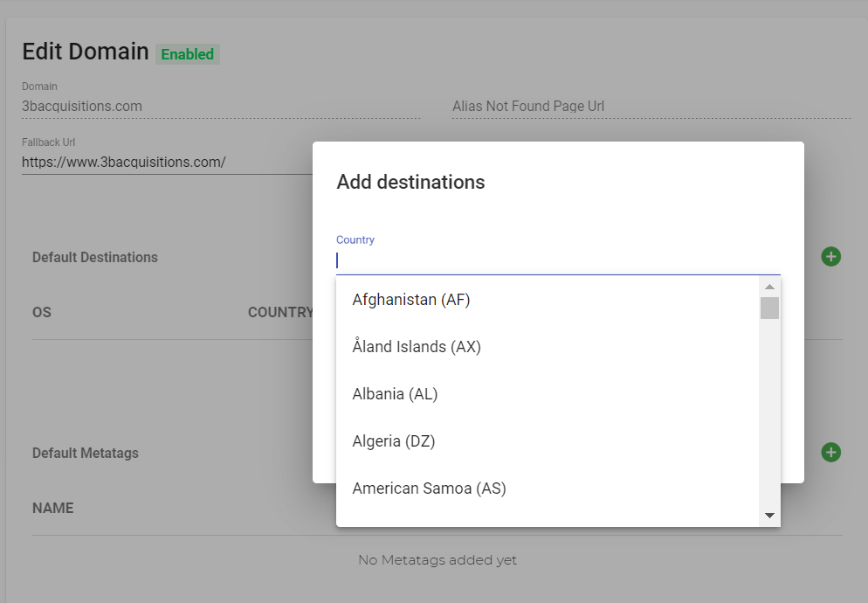
Task: Click the Default Destinations section heading
Action: [x=95, y=257]
